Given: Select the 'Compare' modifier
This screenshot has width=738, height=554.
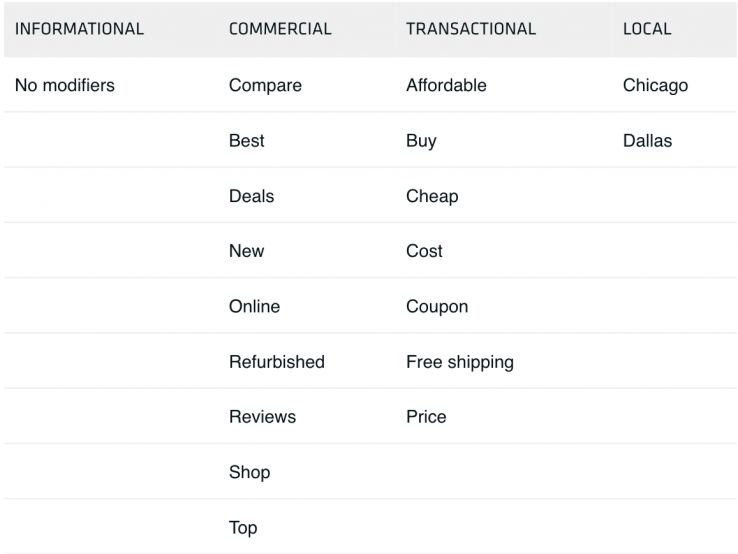Looking at the screenshot, I should [265, 86].
